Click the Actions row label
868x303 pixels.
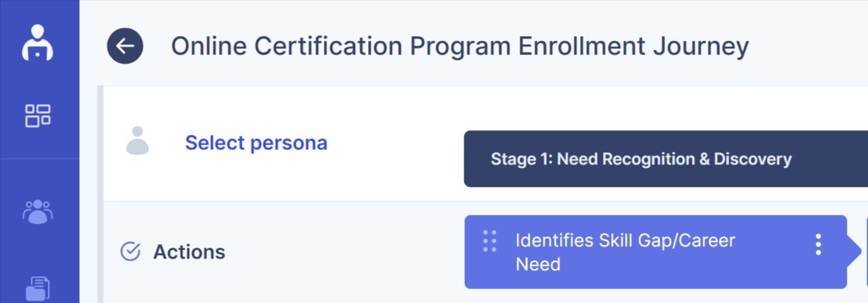[x=189, y=252]
